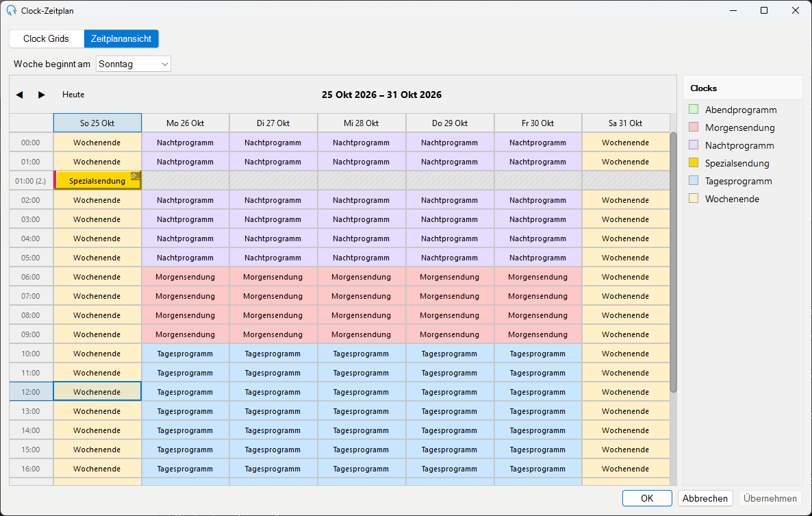Select the Spezialsendung yellow swatch
812x516 pixels.
694,162
